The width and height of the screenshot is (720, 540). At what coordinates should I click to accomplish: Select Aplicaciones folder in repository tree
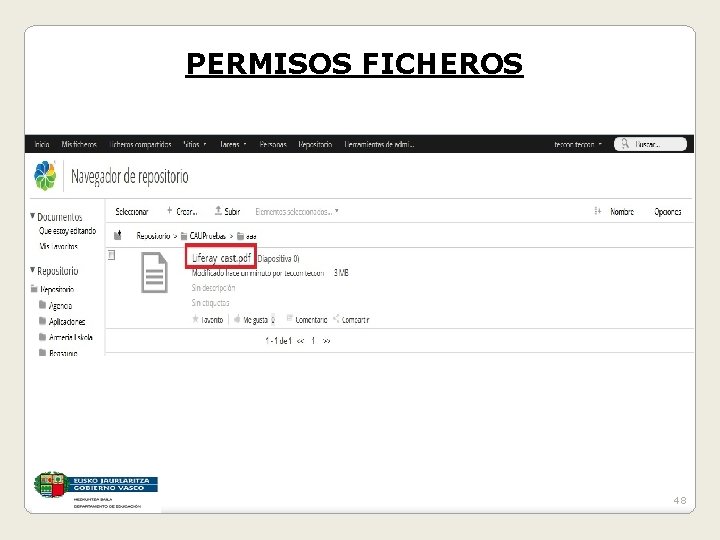tap(67, 321)
